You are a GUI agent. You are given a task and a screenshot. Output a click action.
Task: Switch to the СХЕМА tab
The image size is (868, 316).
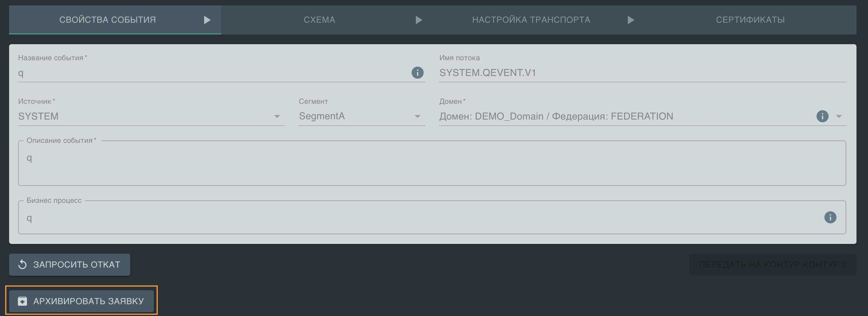(x=319, y=20)
